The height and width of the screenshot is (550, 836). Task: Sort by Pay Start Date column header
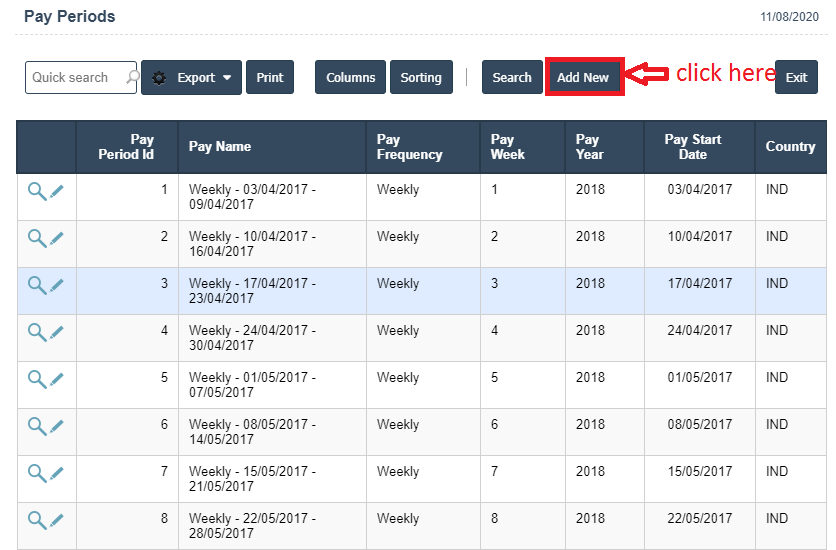692,147
